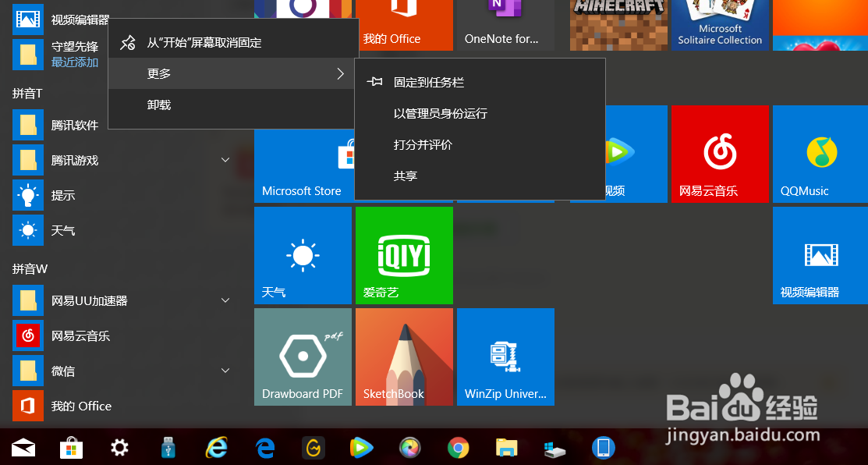
Task: Click the drive tool taskbar icon
Action: pos(554,449)
